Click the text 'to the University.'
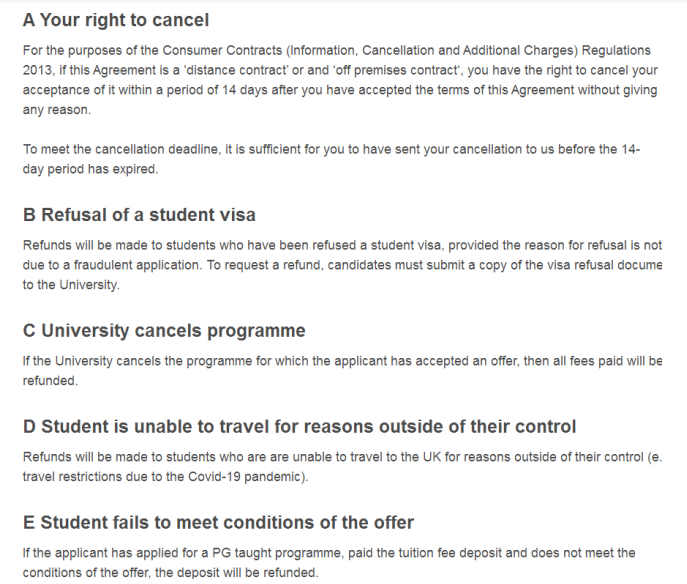This screenshot has height=584, width=687. [x=71, y=285]
